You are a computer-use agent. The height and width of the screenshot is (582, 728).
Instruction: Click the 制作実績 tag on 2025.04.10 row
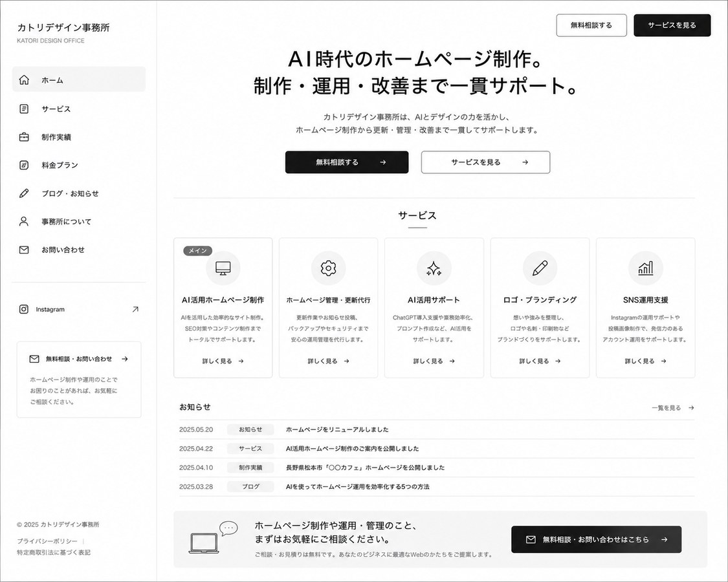click(250, 468)
